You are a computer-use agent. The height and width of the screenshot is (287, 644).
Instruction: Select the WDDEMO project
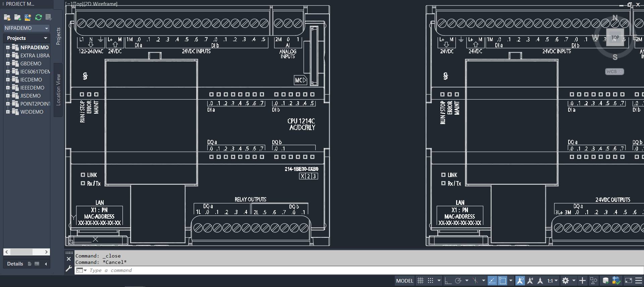coord(32,112)
